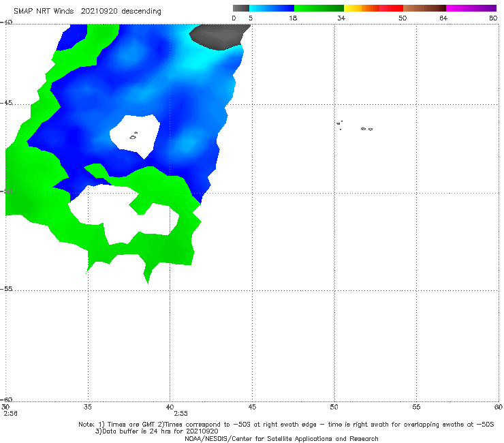The height and width of the screenshot is (443, 504).
Task: Click the color bar label 18
Action: [x=293, y=18]
